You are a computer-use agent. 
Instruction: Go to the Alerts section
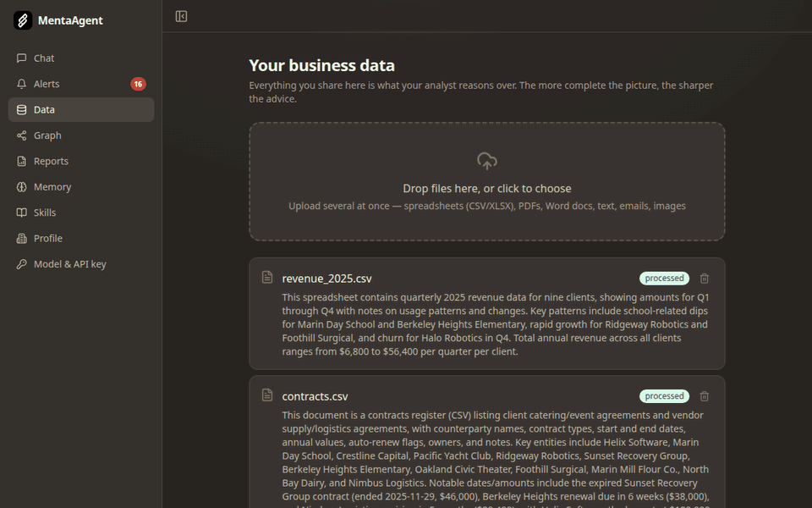tap(81, 84)
